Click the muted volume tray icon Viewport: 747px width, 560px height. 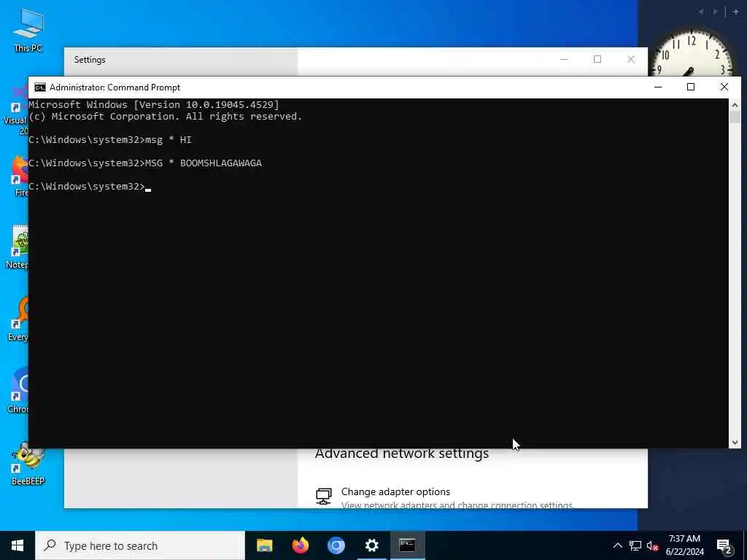click(652, 545)
